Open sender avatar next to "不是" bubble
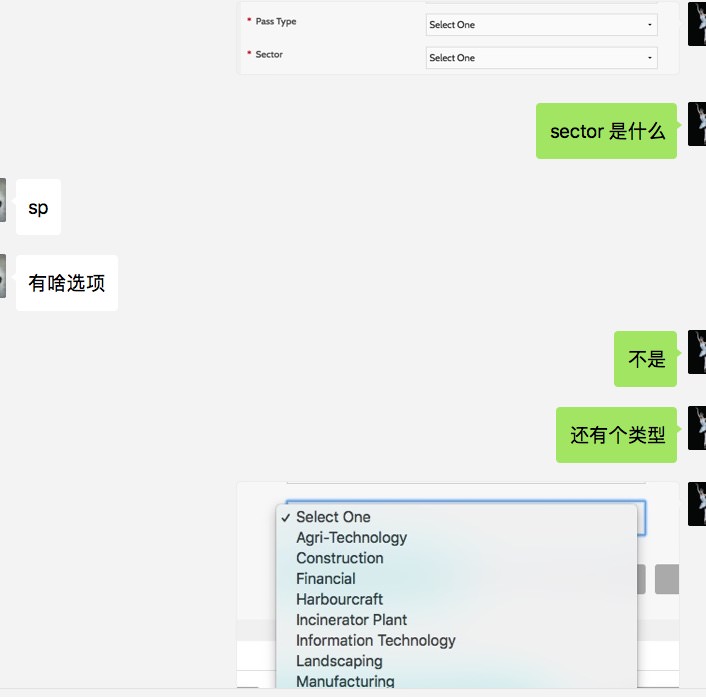 pos(697,352)
